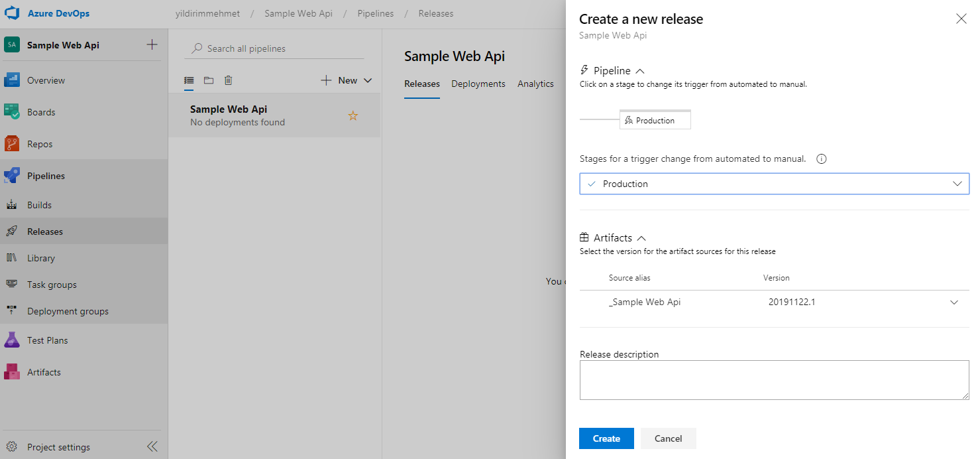Click the Sample Web Api project name

[x=63, y=45]
